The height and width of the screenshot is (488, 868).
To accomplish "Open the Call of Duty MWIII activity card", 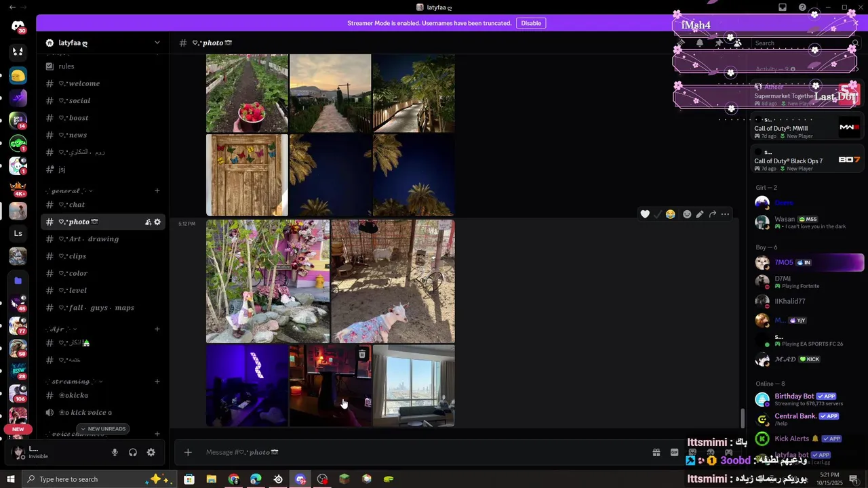I will pos(807,128).
